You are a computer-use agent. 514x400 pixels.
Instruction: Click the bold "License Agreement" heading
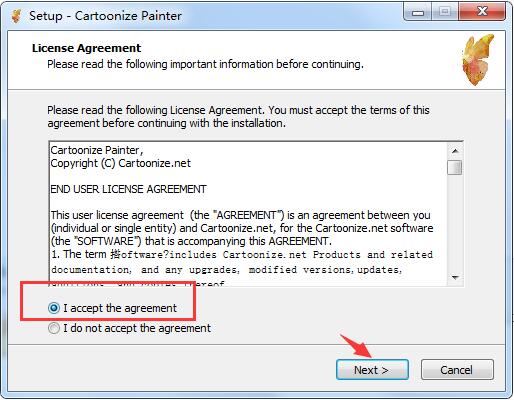pyautogui.click(x=86, y=48)
